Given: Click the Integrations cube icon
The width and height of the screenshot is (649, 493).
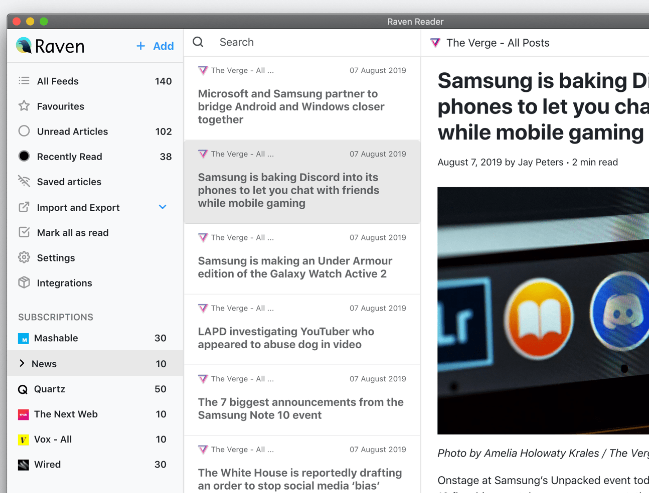Looking at the screenshot, I should click(24, 283).
